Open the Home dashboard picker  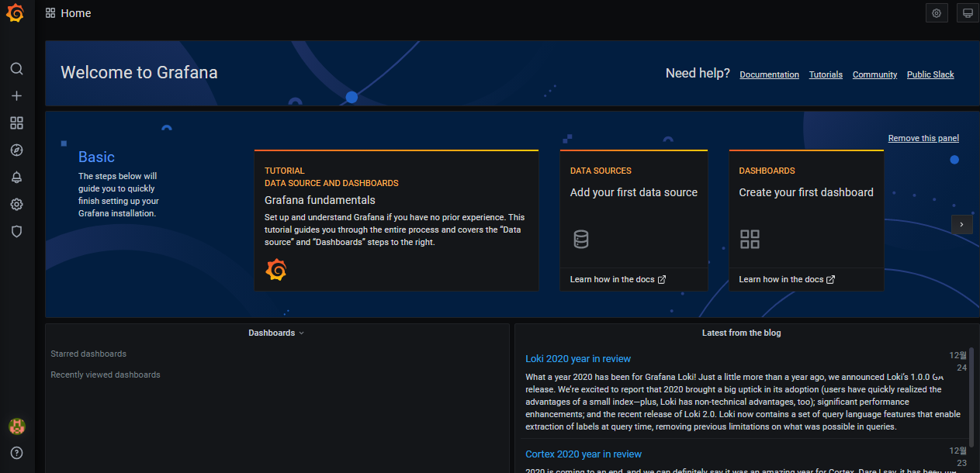[x=75, y=13]
